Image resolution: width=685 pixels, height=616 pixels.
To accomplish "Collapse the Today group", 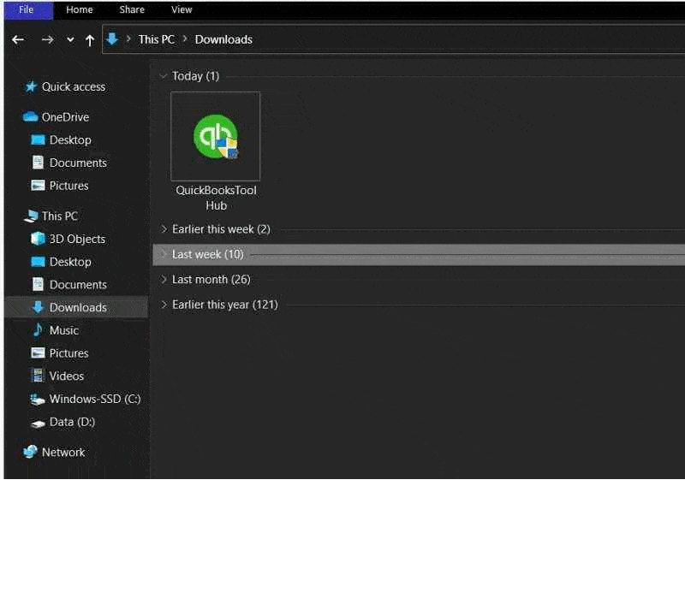I will 164,75.
